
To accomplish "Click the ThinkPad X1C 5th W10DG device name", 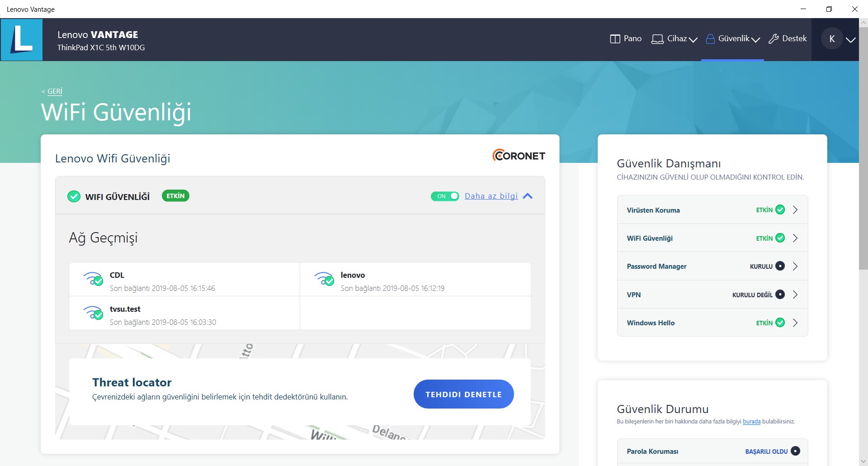I will [101, 48].
